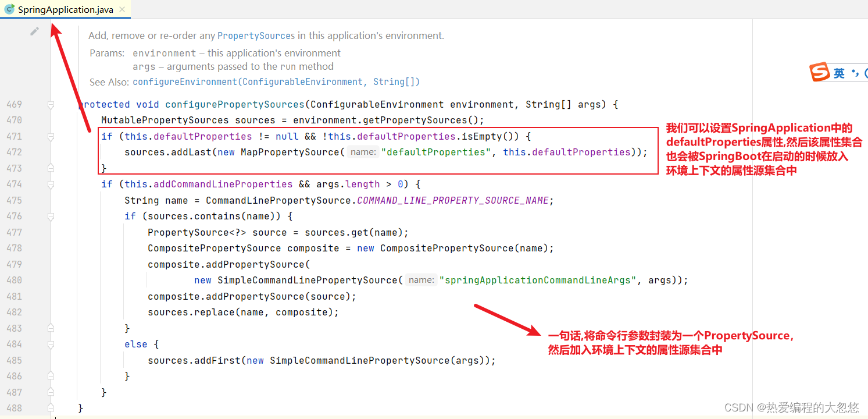868x419 pixels.
Task: Close the SpringApplication.java tab
Action: coord(122,10)
